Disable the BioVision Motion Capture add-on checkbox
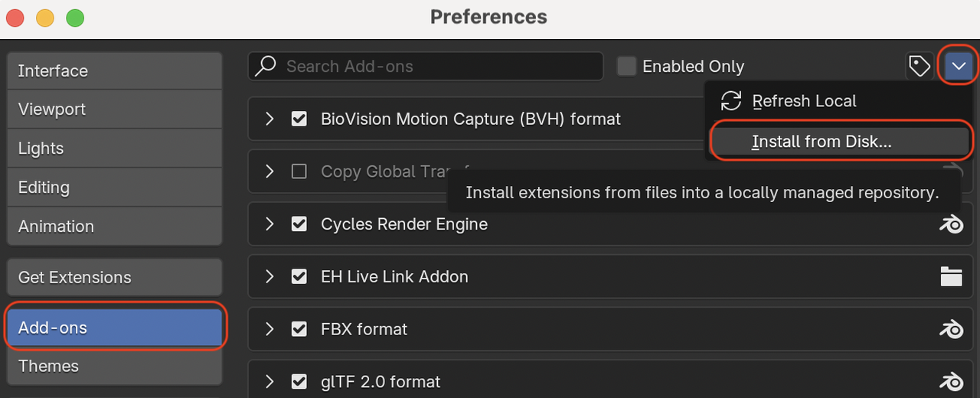Image resolution: width=980 pixels, height=398 pixels. click(x=299, y=119)
